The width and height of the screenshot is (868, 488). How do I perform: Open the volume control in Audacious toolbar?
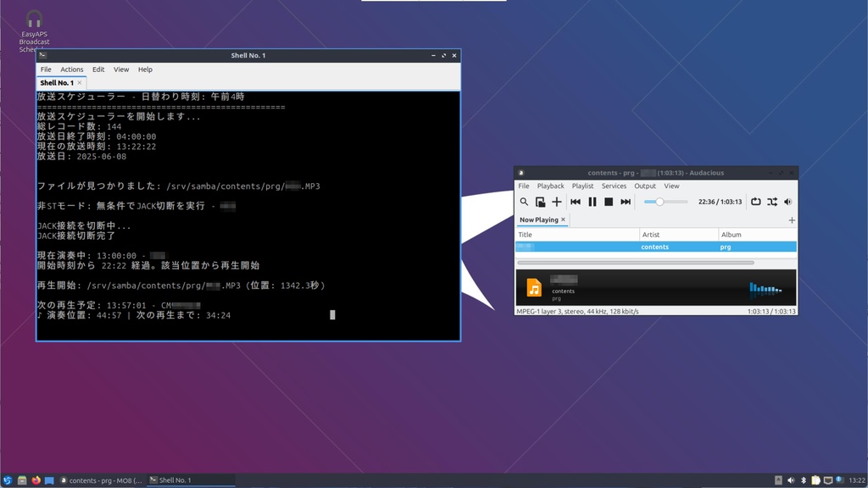point(787,202)
